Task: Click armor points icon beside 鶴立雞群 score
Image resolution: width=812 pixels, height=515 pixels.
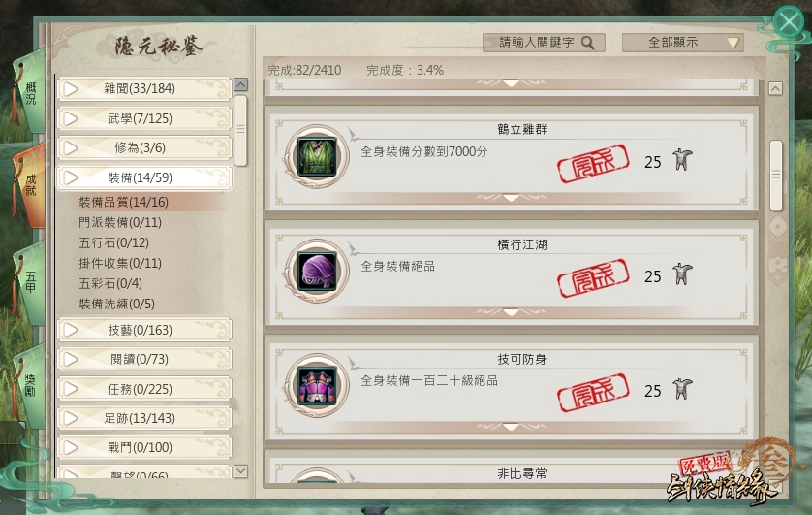Action: click(x=682, y=160)
